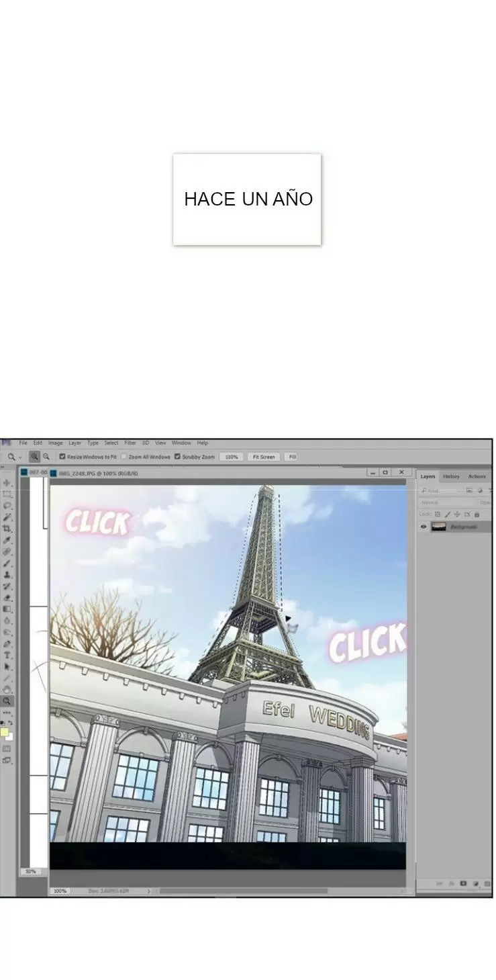Switch to the History panel tab
Viewport: 496px width, 980px height.
coord(451,476)
